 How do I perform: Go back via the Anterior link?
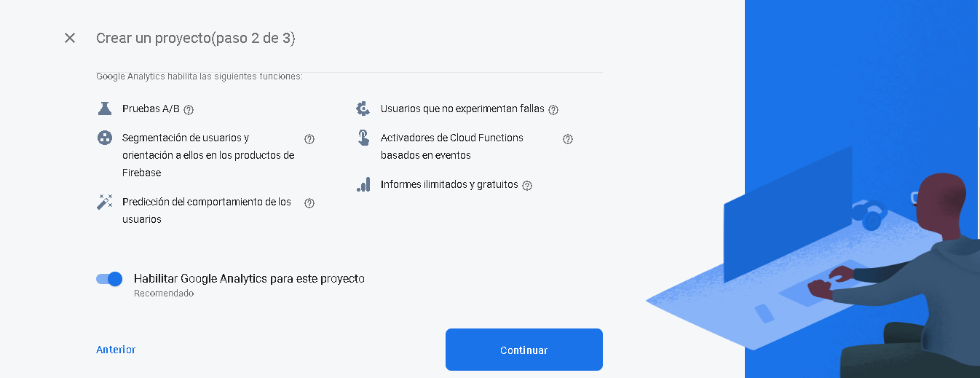(116, 350)
